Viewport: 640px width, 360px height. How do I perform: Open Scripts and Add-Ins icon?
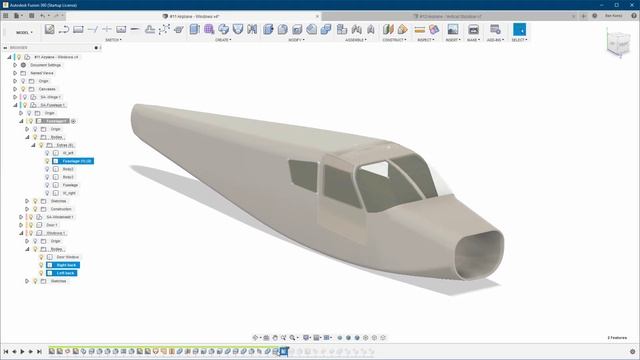pyautogui.click(x=495, y=29)
